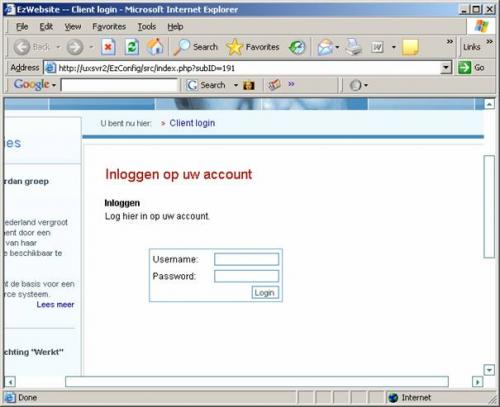Image resolution: width=500 pixels, height=407 pixels.
Task: Expand the Back button history arrow
Action: click(x=58, y=47)
